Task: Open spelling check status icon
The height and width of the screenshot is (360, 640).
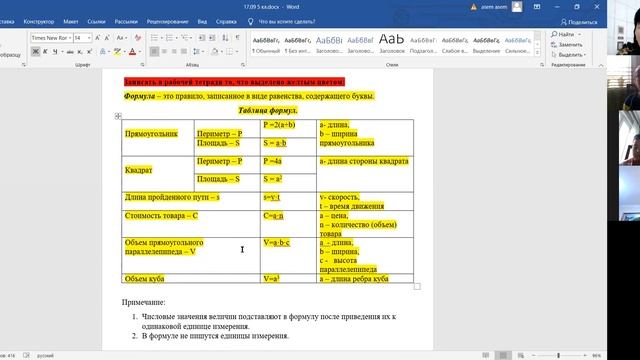Action: pyautogui.click(x=26, y=356)
